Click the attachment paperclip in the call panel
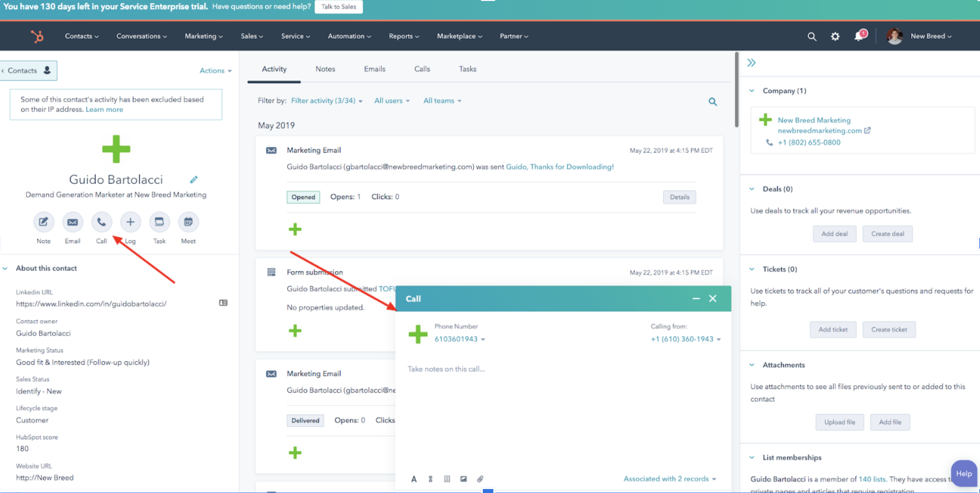Image resolution: width=980 pixels, height=493 pixels. (x=480, y=479)
